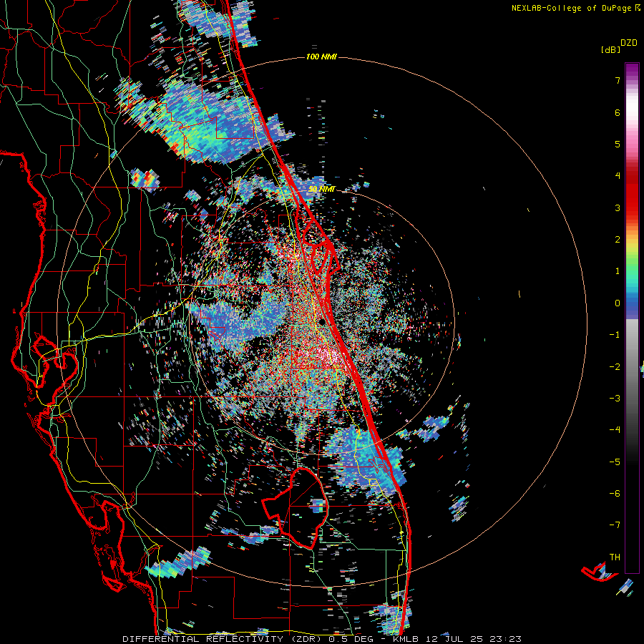Click the DZD legend title

click(629, 43)
